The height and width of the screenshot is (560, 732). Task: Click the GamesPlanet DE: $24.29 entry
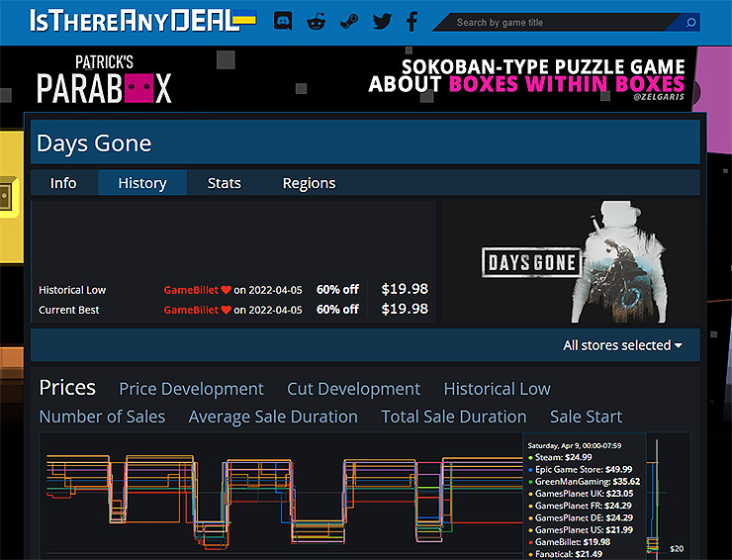coord(581,518)
